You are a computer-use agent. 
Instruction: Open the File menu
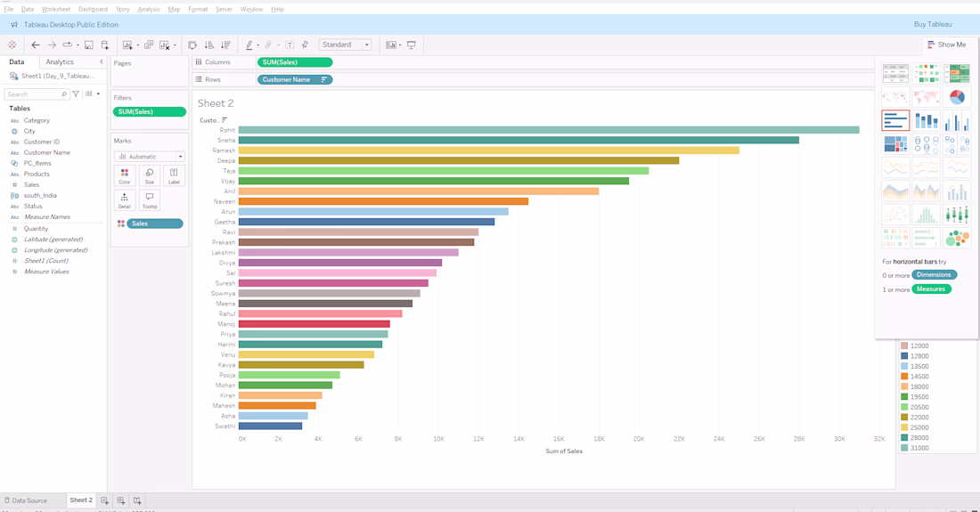tap(9, 10)
